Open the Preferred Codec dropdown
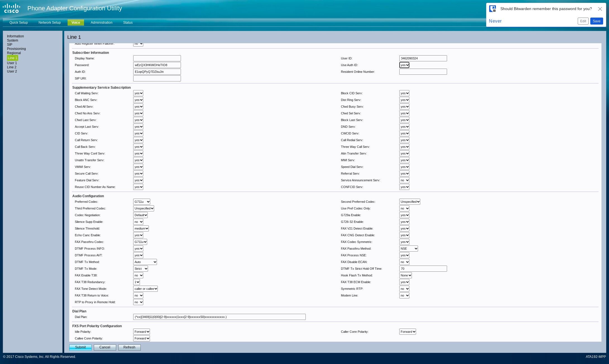Screen dimensions: 609x364 point(142,202)
